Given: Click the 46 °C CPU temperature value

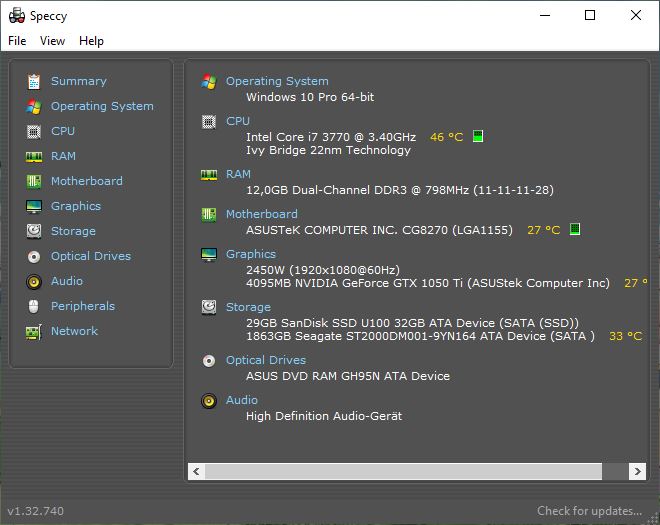Looking at the screenshot, I should 447,137.
